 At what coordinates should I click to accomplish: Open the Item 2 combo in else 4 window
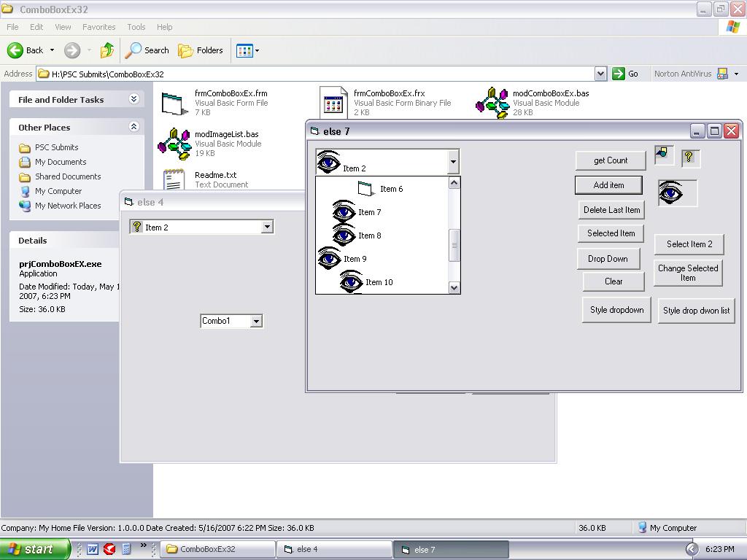pos(267,227)
